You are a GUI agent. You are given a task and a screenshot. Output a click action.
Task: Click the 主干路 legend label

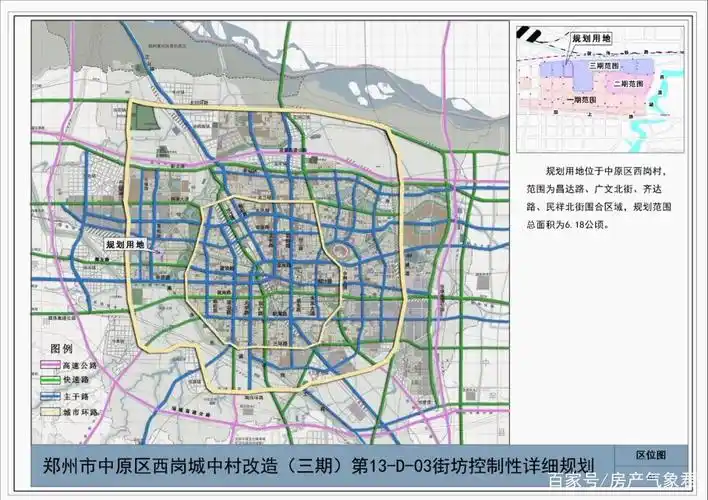click(x=76, y=397)
